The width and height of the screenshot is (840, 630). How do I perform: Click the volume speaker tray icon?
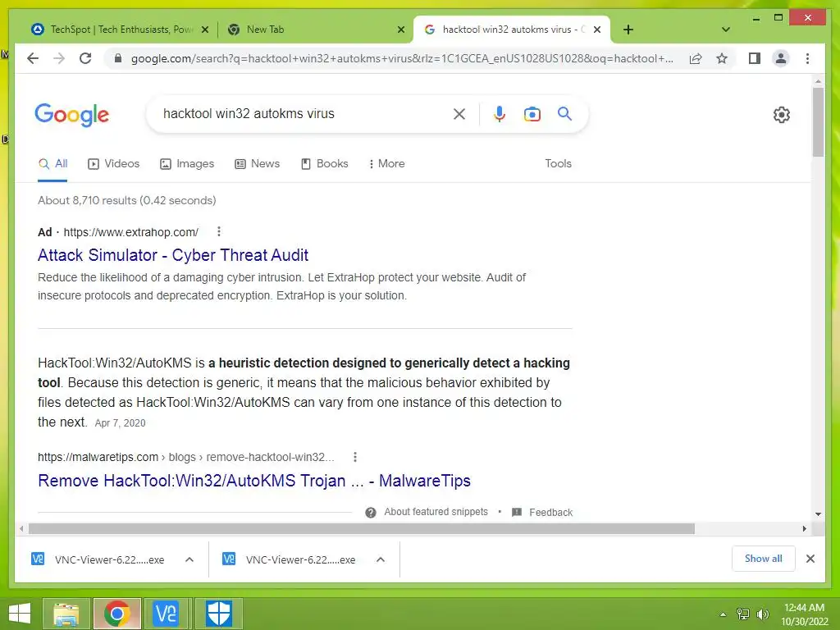pos(763,614)
